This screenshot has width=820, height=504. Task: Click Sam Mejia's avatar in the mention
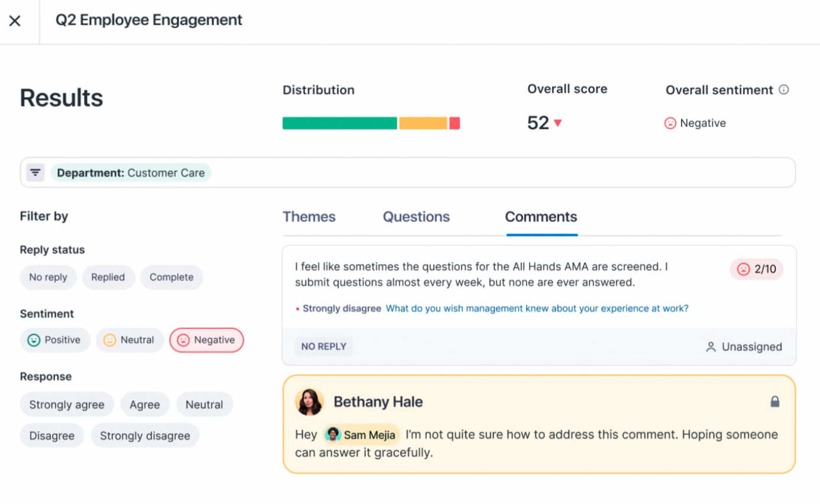[x=333, y=434]
